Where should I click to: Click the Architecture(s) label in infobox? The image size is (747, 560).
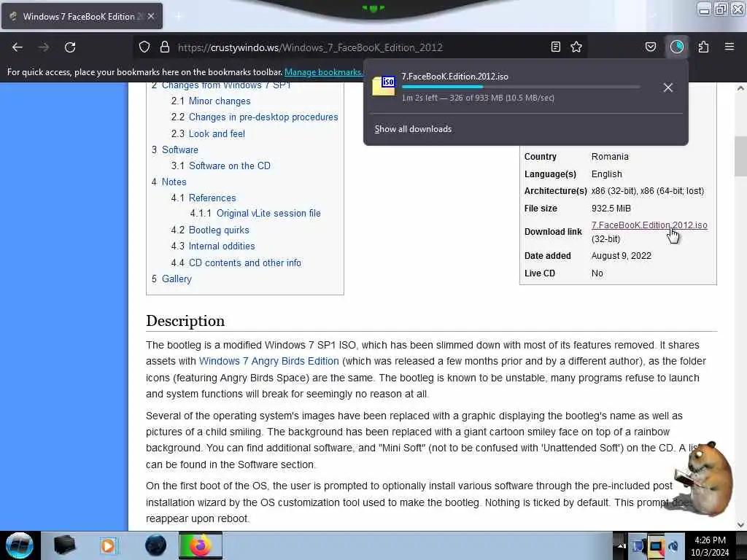[x=555, y=191]
